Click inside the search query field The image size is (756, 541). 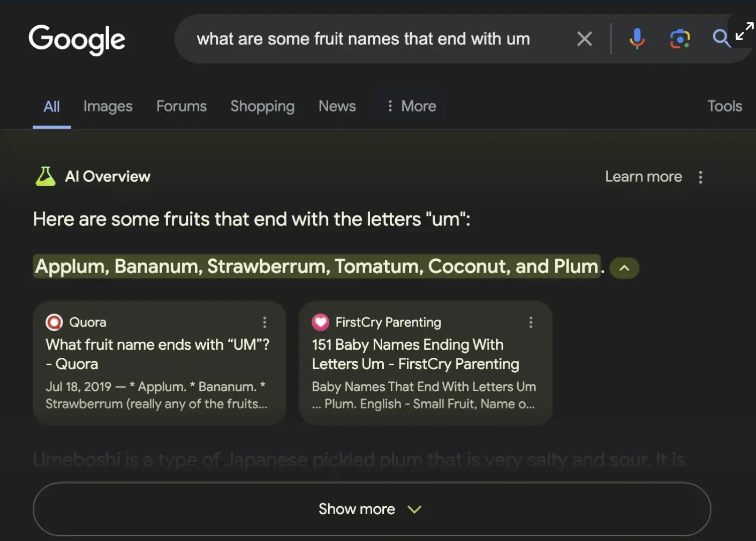[363, 39]
